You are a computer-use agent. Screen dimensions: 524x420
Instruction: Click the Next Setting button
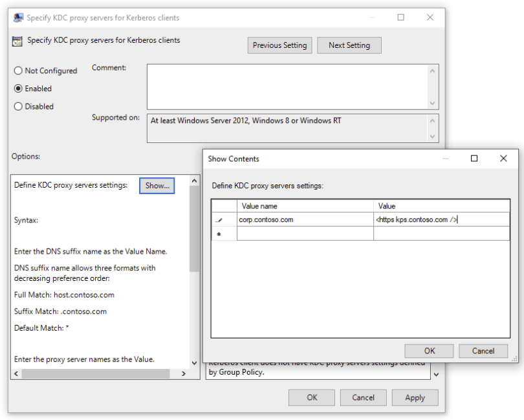(349, 45)
